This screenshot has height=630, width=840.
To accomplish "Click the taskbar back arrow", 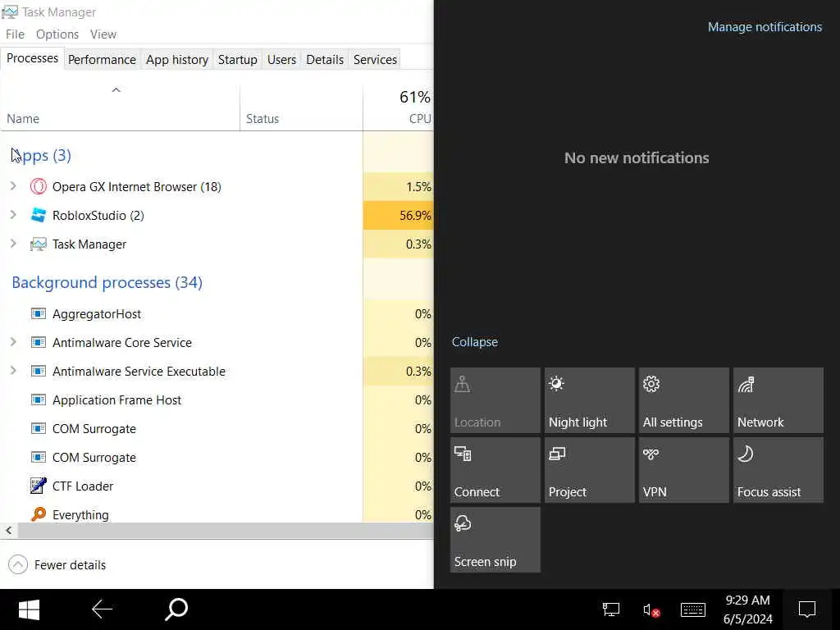I will coord(102,609).
